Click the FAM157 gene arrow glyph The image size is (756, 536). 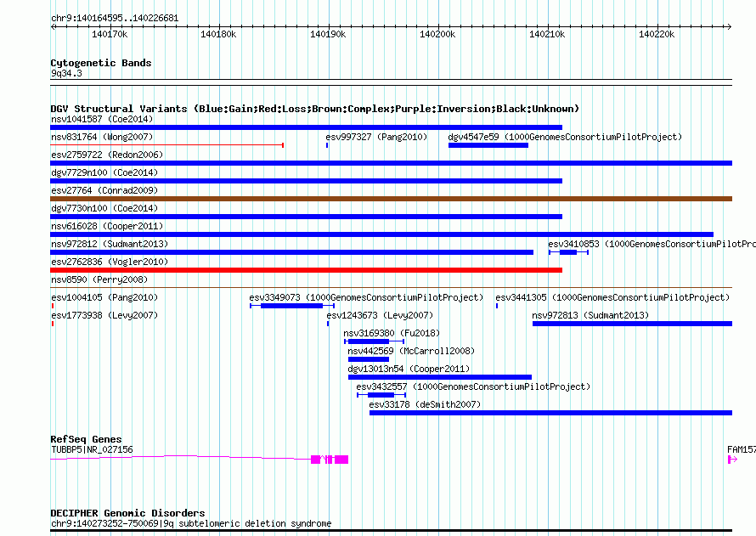click(732, 460)
